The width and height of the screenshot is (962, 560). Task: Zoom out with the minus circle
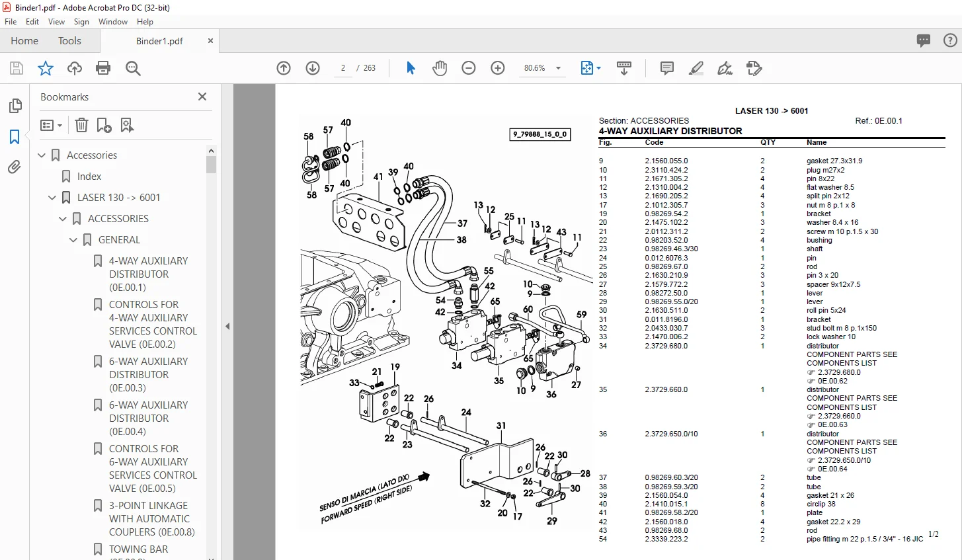tap(469, 68)
